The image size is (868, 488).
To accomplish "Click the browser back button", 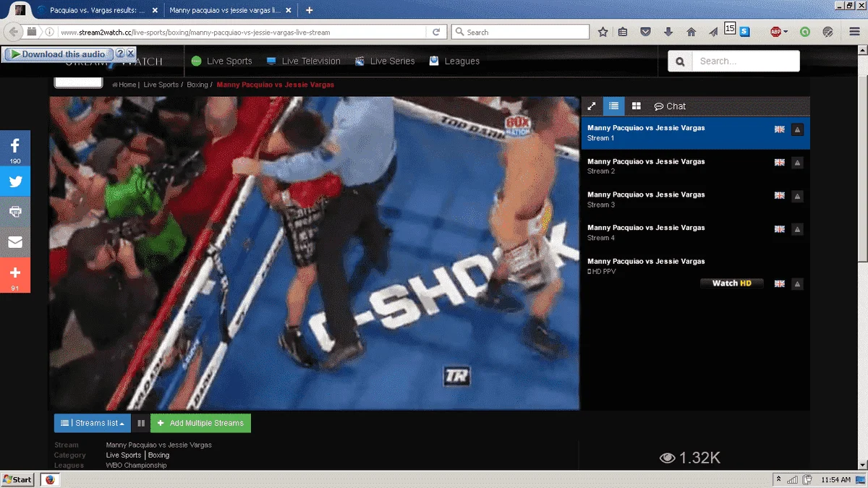I will coord(13,32).
